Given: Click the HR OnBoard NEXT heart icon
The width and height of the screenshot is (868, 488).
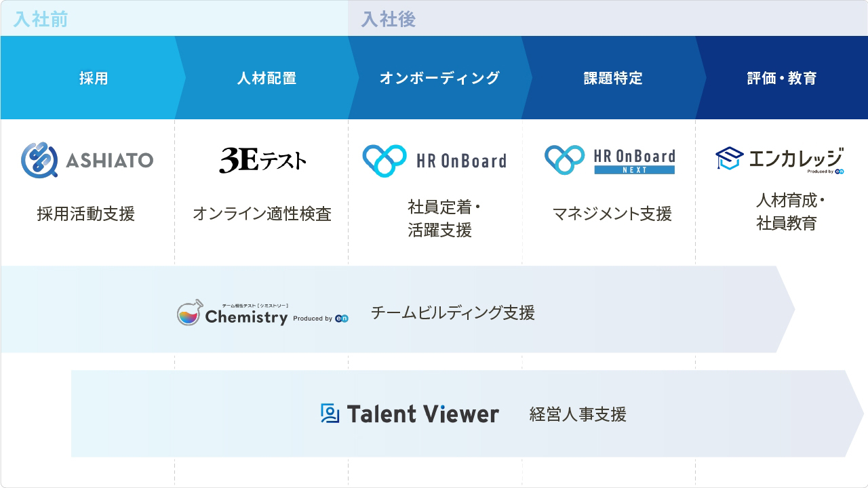Looking at the screenshot, I should coord(565,160).
